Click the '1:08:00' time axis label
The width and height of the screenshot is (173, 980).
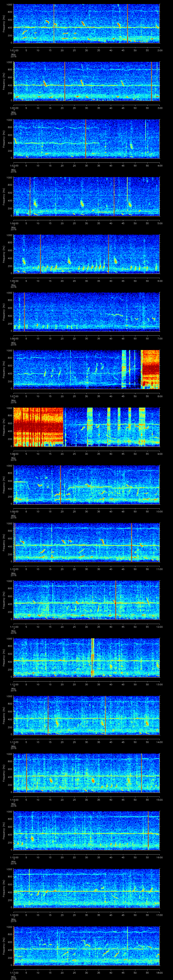click(x=14, y=454)
